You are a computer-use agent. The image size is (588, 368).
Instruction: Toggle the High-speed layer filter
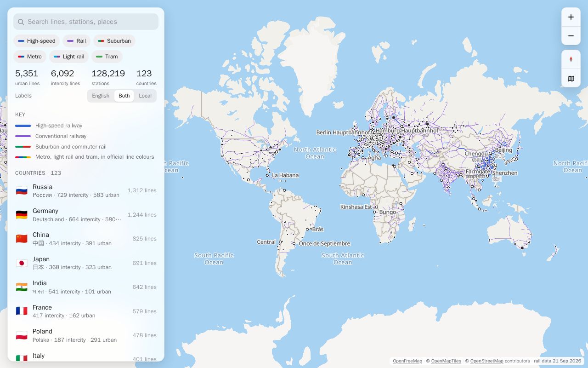pyautogui.click(x=36, y=41)
